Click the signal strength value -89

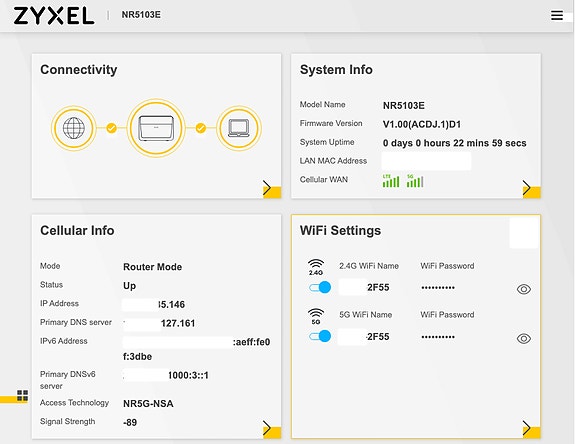click(130, 422)
